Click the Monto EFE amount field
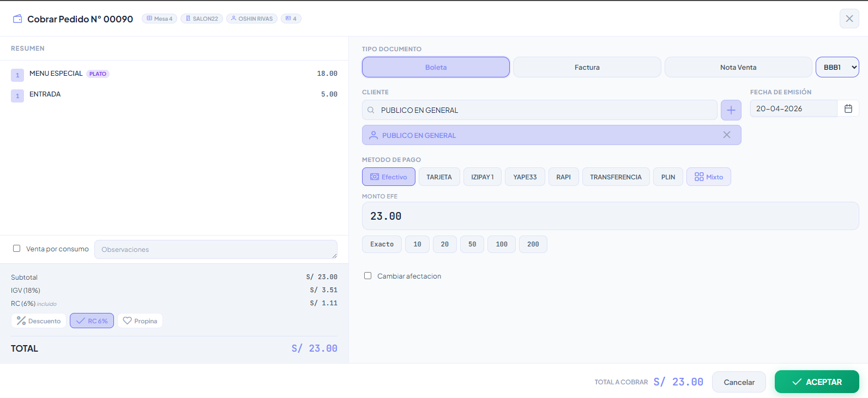 coord(611,216)
